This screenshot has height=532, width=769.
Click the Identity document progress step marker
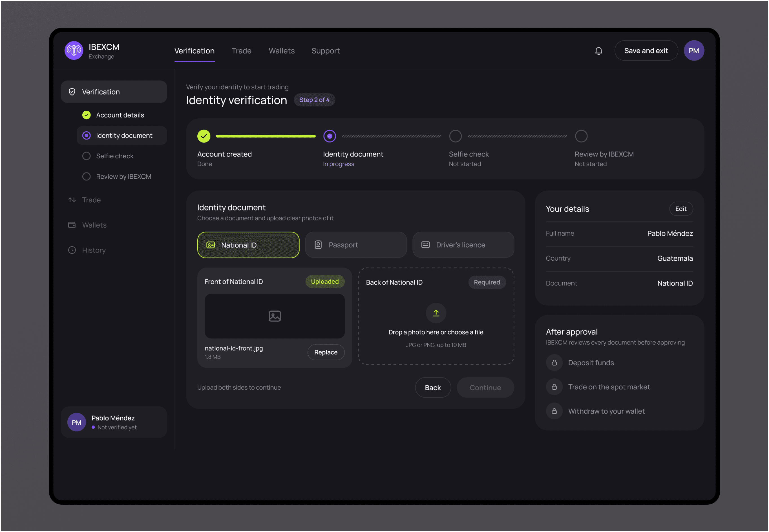(330, 136)
